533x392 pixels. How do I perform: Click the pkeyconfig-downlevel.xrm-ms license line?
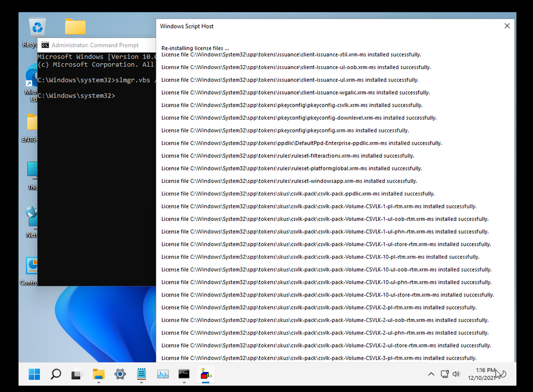pyautogui.click(x=299, y=118)
